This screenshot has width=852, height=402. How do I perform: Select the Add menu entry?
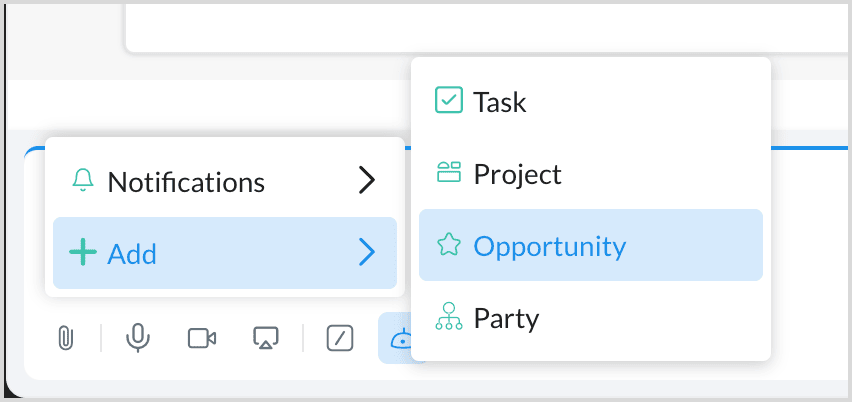pyautogui.click(x=132, y=254)
